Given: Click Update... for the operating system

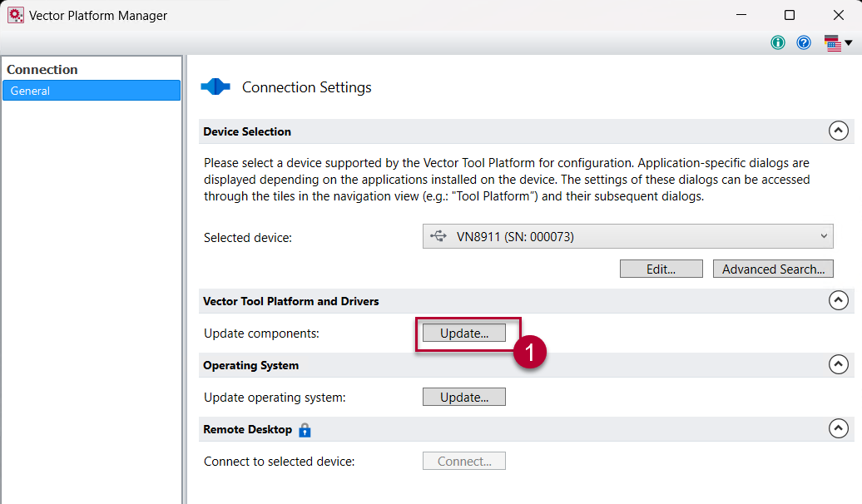Looking at the screenshot, I should point(464,397).
